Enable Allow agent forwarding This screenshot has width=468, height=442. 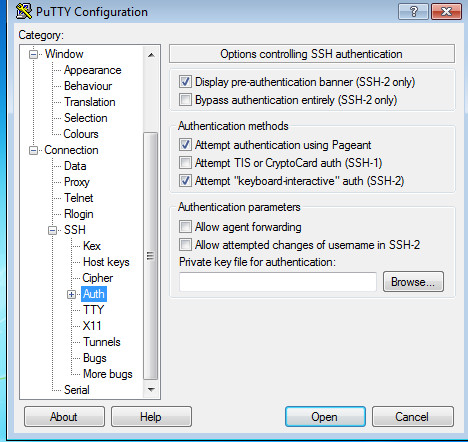[x=185, y=227]
